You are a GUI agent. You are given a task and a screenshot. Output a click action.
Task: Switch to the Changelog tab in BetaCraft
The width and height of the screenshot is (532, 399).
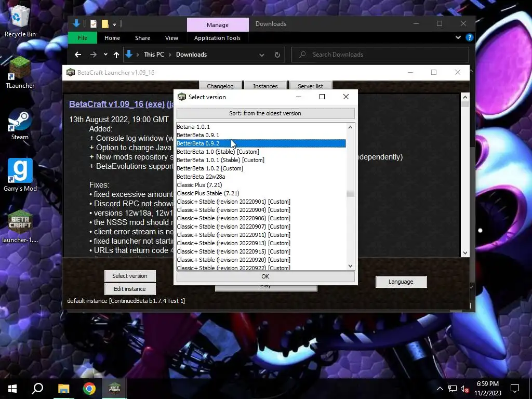(220, 86)
